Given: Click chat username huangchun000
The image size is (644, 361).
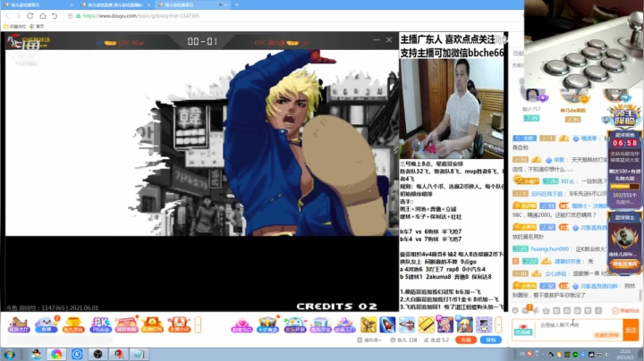Looking at the screenshot, I should tap(549, 248).
